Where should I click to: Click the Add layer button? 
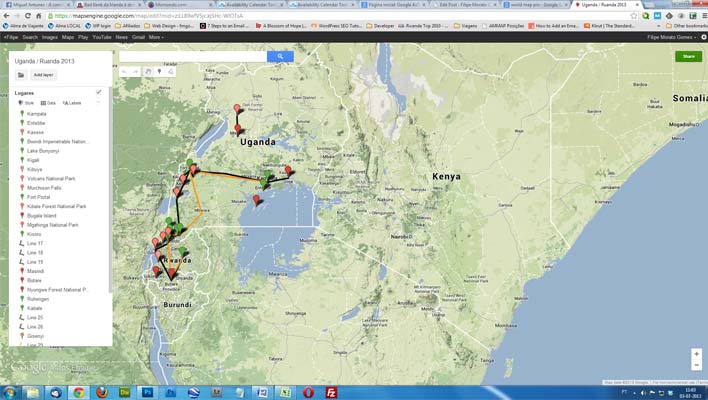tap(45, 75)
